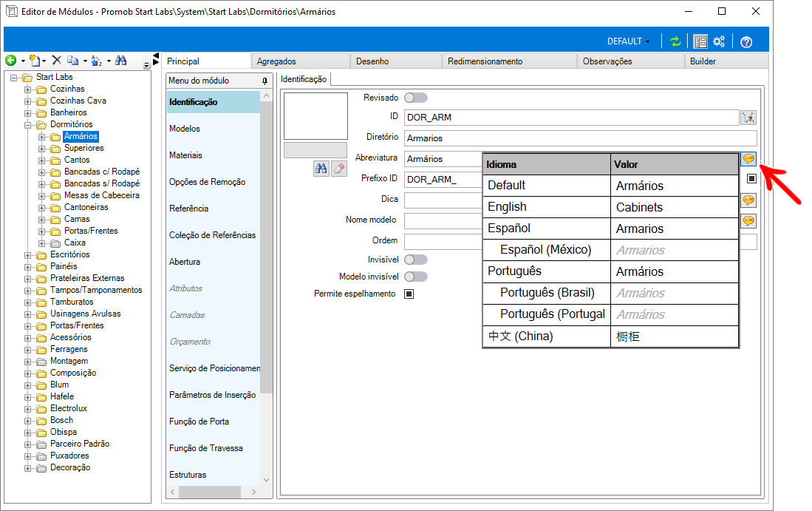Click the Español (México) language row
The height and width of the screenshot is (511, 812).
(610, 250)
